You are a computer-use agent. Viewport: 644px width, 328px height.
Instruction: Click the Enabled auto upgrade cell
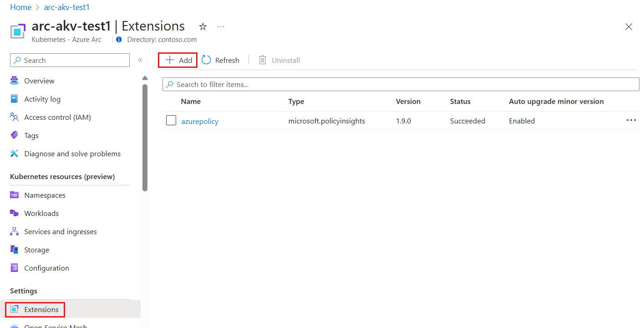(x=522, y=121)
